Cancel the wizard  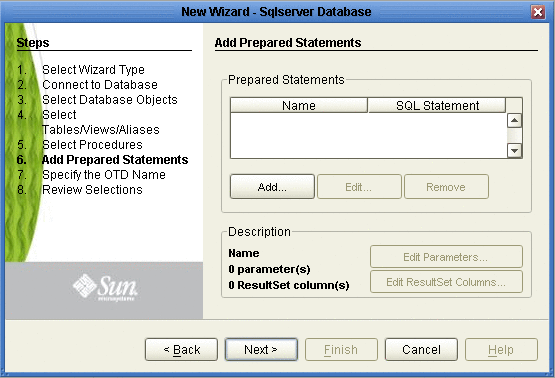pyautogui.click(x=421, y=349)
